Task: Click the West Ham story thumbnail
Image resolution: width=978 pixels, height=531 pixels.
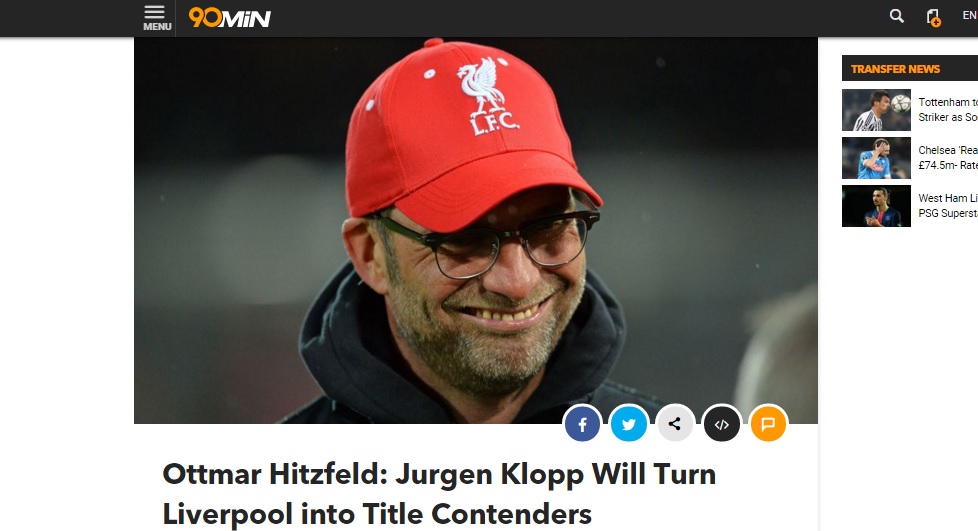Action: coord(876,206)
